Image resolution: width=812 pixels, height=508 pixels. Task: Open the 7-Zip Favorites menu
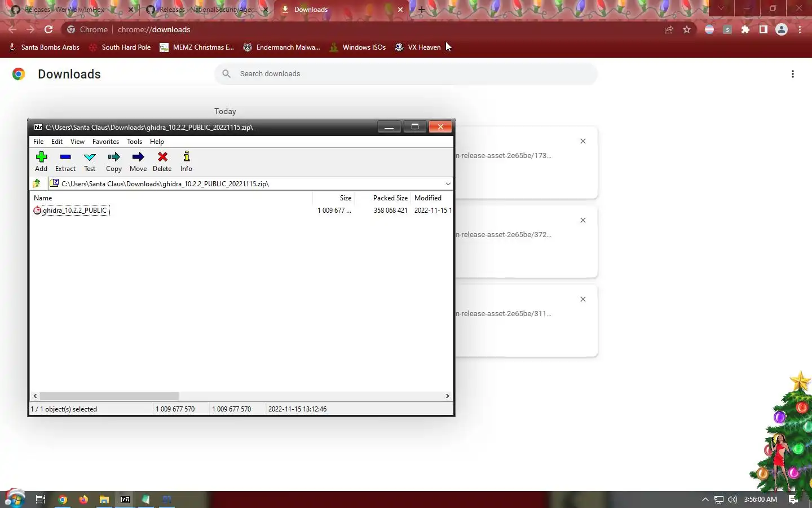coord(105,142)
